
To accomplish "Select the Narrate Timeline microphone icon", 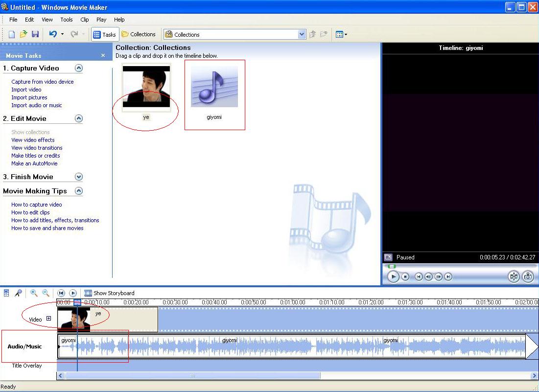I will 19,293.
